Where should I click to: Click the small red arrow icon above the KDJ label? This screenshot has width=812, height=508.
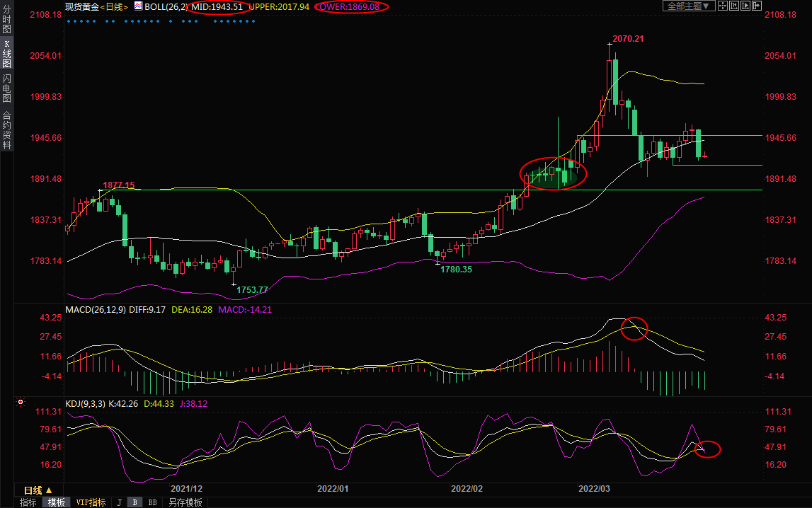[20, 401]
